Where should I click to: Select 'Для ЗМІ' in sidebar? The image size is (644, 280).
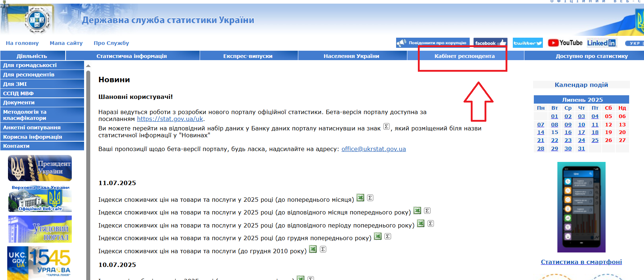point(42,84)
